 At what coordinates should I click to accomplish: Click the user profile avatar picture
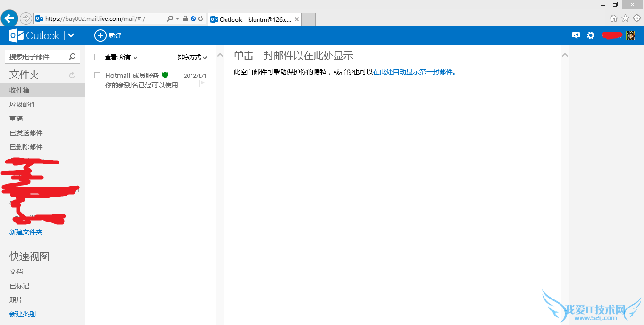(x=630, y=35)
